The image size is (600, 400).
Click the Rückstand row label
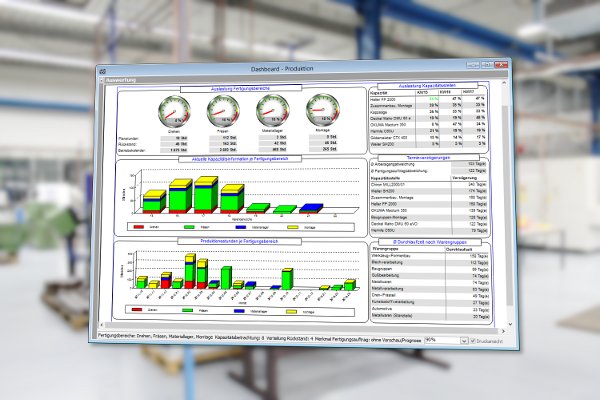click(x=127, y=144)
